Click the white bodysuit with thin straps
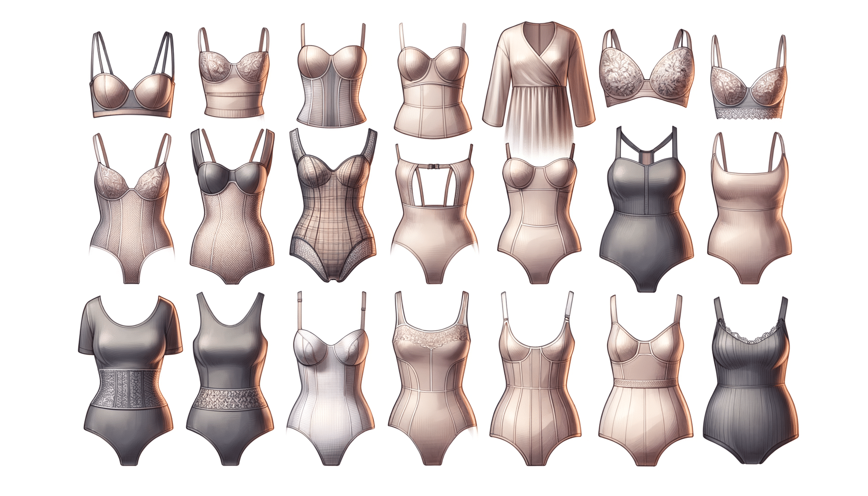The width and height of the screenshot is (868, 496). 331,383
